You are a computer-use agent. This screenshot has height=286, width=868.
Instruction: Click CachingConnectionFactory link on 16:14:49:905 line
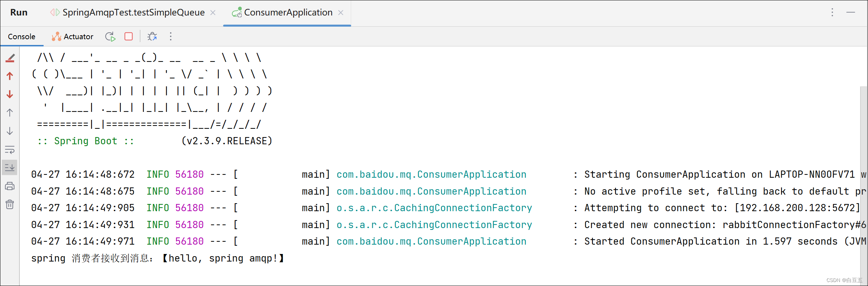(434, 208)
